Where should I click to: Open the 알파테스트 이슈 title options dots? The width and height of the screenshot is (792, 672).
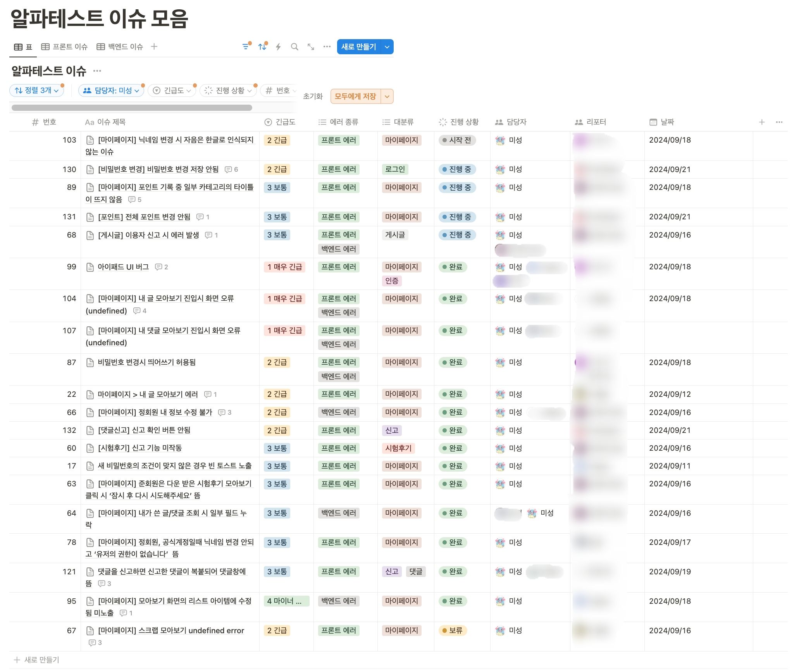[97, 71]
